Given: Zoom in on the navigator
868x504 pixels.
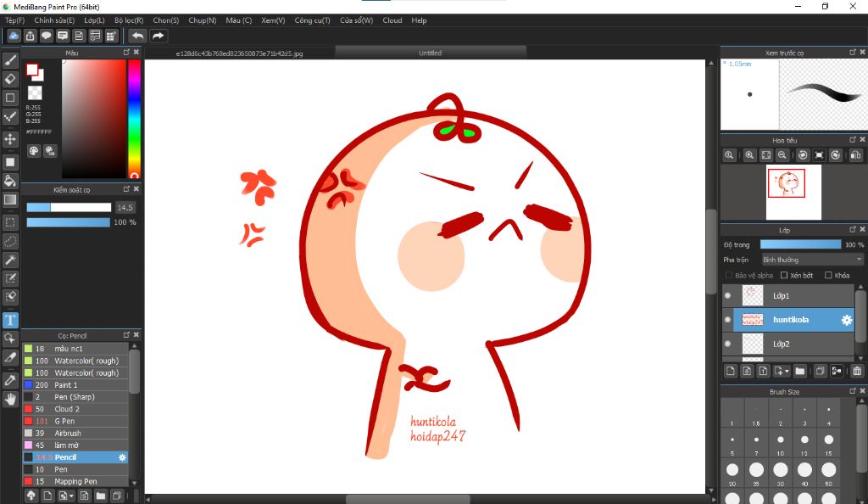Looking at the screenshot, I should pos(749,155).
